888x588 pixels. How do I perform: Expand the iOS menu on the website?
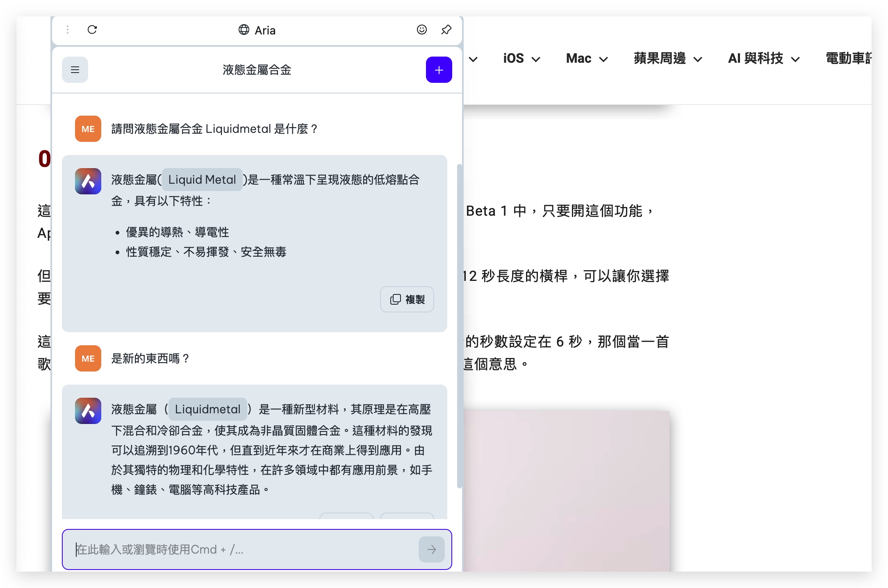(521, 59)
